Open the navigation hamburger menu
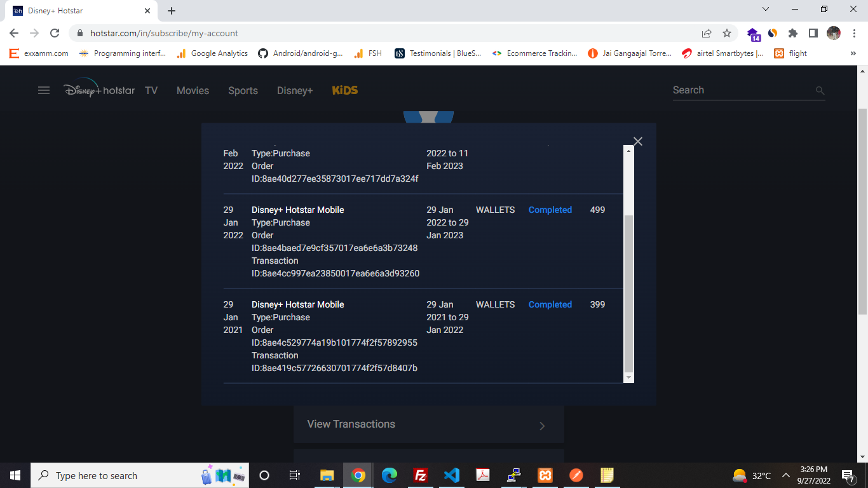The height and width of the screenshot is (488, 868). [x=43, y=90]
